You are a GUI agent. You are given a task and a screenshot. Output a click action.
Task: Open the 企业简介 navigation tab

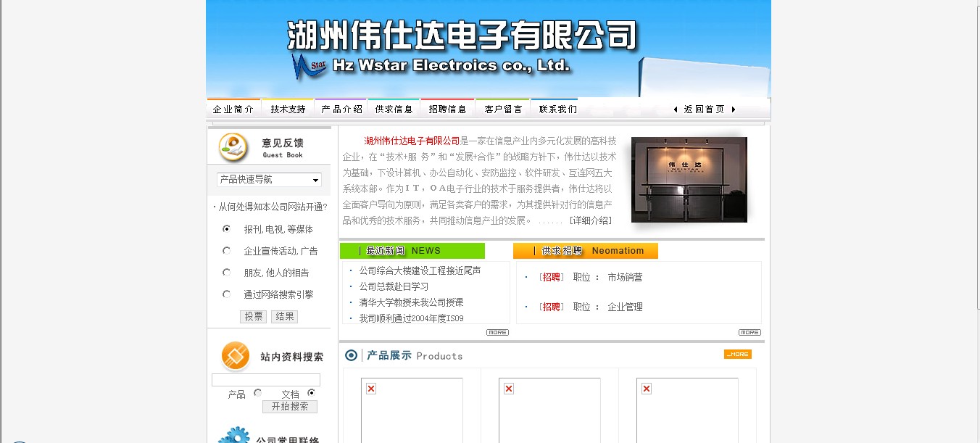[233, 109]
